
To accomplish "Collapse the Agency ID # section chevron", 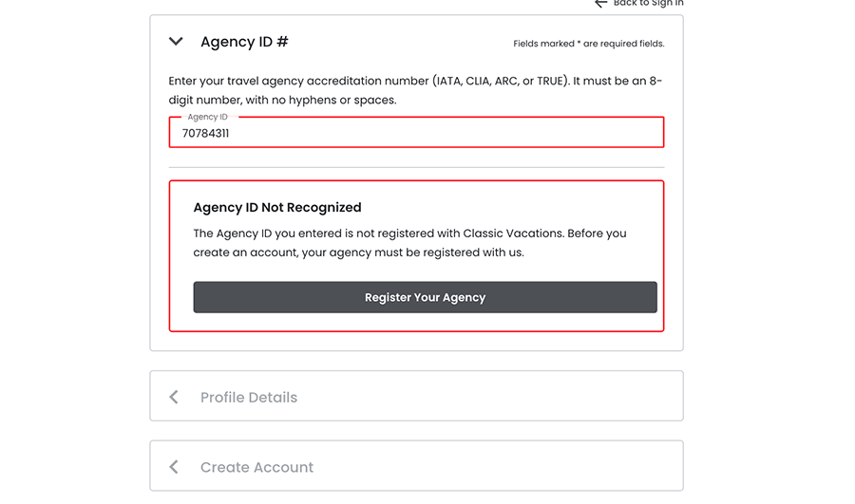I will pos(176,42).
